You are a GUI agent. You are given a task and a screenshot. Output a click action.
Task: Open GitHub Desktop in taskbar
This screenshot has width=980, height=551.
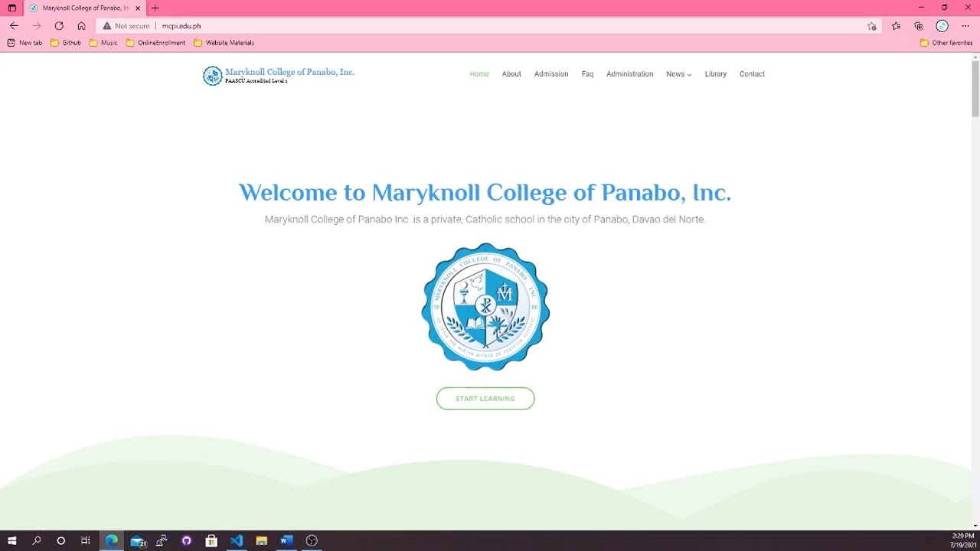pyautogui.click(x=186, y=540)
